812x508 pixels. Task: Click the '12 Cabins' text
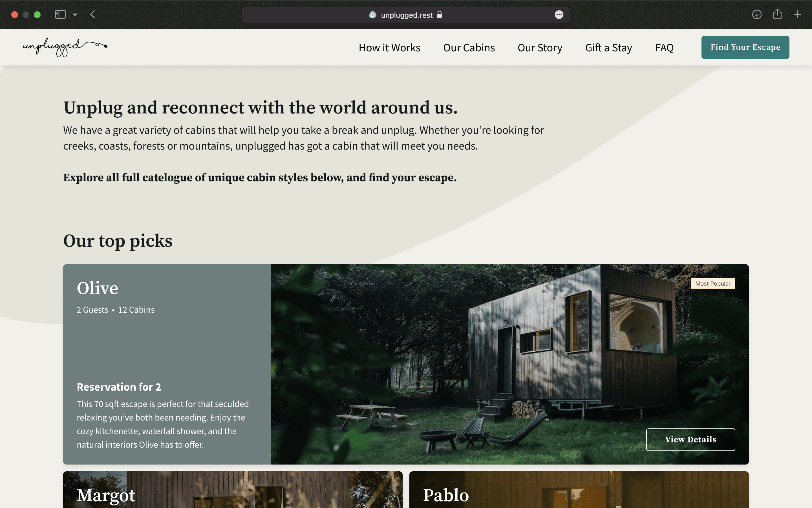coord(136,310)
